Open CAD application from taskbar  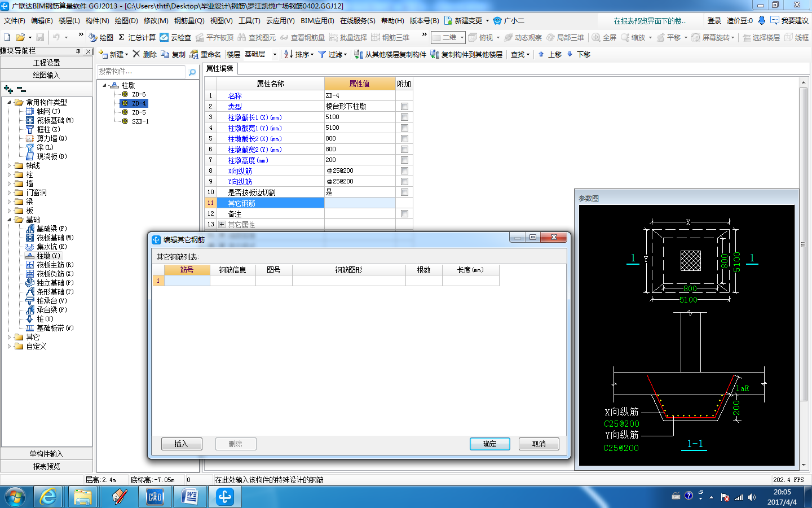tap(155, 497)
